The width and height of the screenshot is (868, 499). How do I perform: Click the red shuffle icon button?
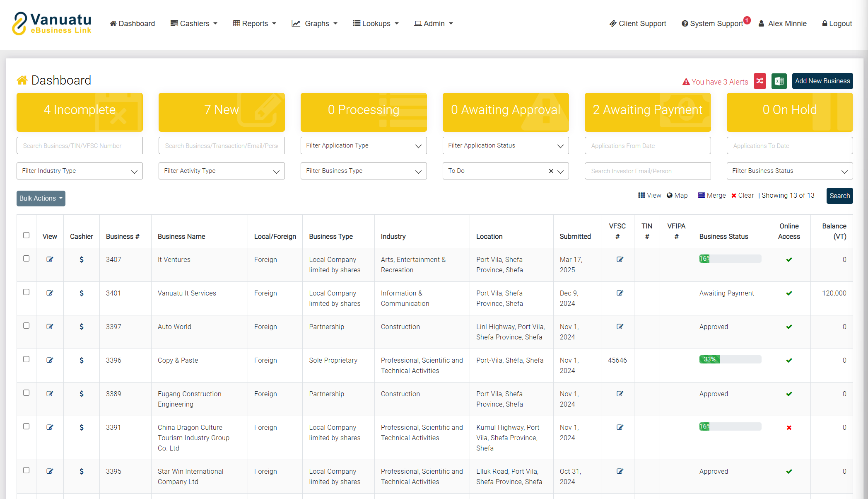click(759, 81)
